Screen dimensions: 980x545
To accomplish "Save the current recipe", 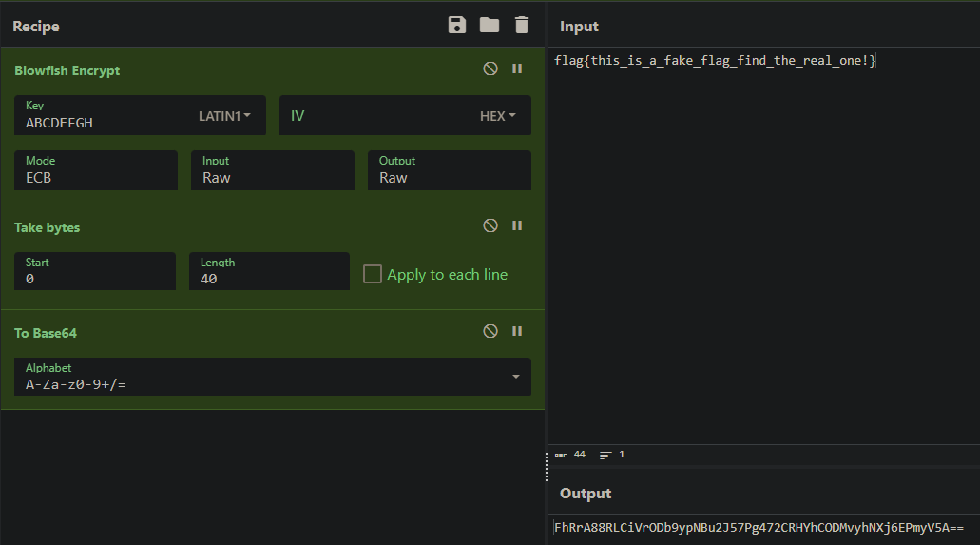I will coord(457,25).
